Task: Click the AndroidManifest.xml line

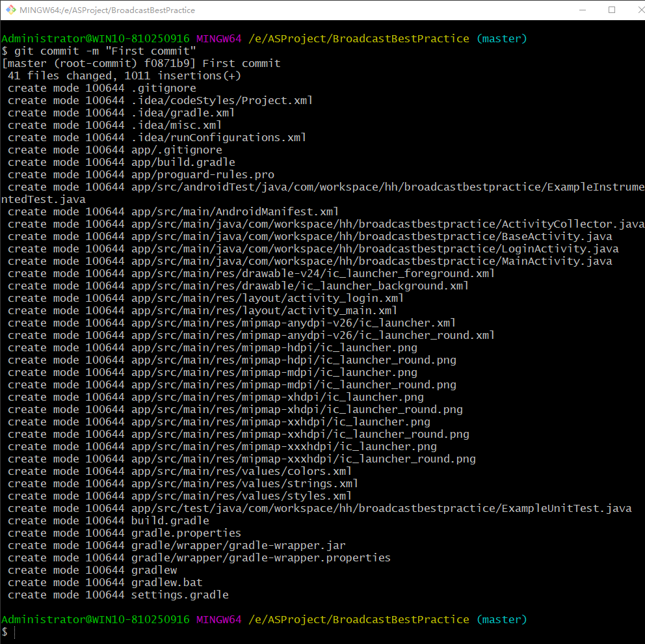Action: click(173, 211)
